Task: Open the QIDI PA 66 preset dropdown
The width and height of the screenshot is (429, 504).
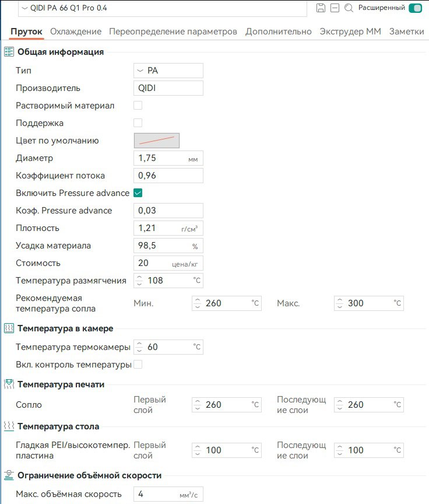Action: click(162, 8)
